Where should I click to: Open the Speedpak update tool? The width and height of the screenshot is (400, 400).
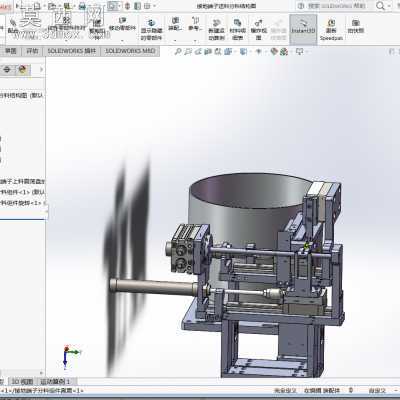[331, 30]
